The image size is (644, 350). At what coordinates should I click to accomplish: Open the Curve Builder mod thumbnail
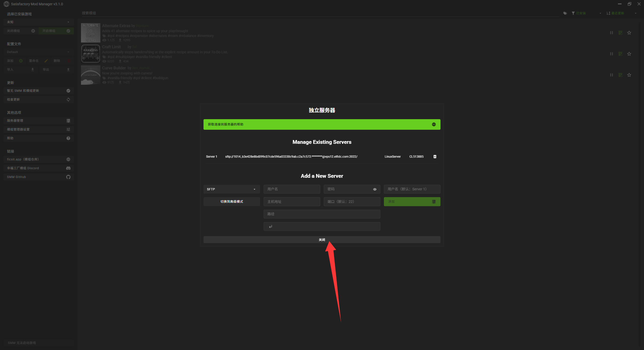coord(91,75)
